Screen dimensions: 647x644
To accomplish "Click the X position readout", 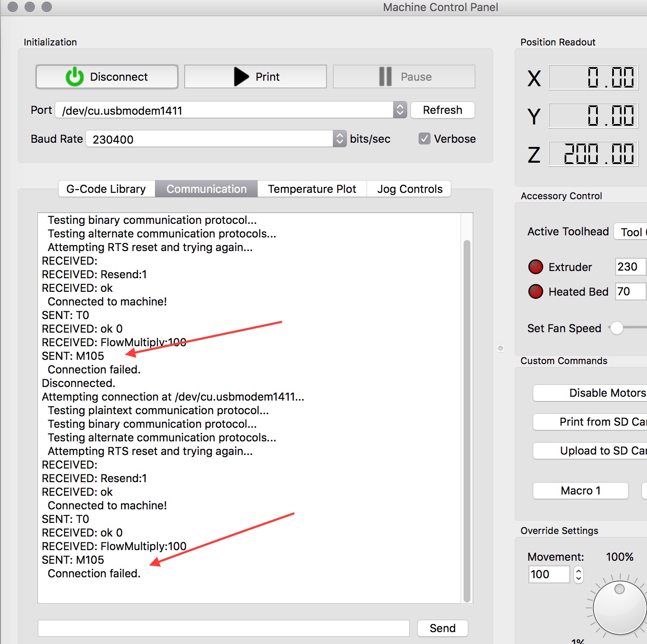I will (x=594, y=77).
